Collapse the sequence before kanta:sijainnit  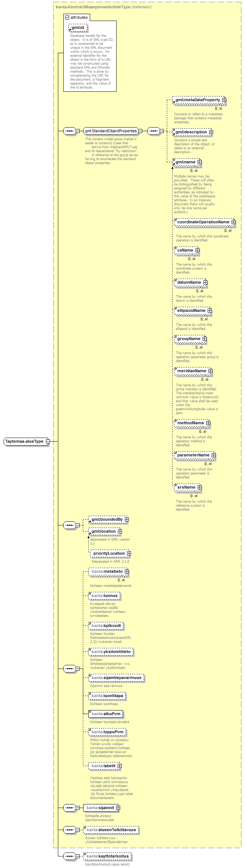tap(77, 807)
